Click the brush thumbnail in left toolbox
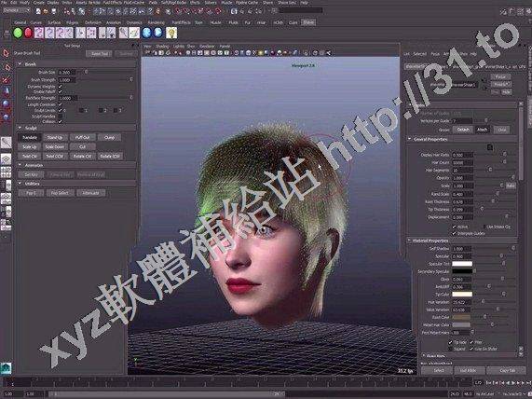The width and height of the screenshot is (532, 399). (x=6, y=143)
